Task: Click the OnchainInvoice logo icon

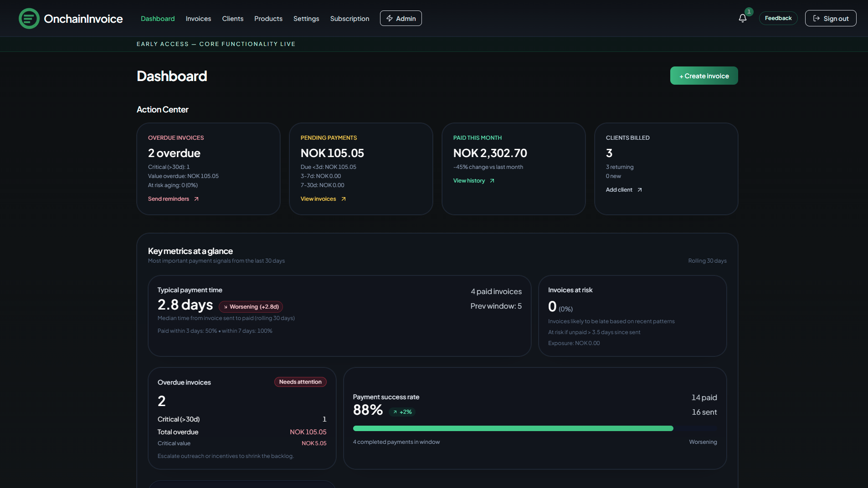Action: pos(29,18)
